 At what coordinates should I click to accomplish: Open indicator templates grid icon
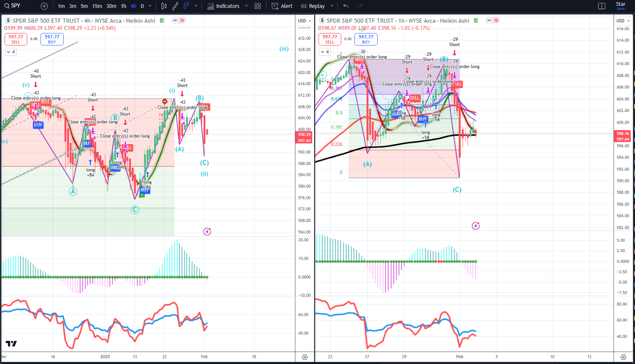(x=258, y=6)
